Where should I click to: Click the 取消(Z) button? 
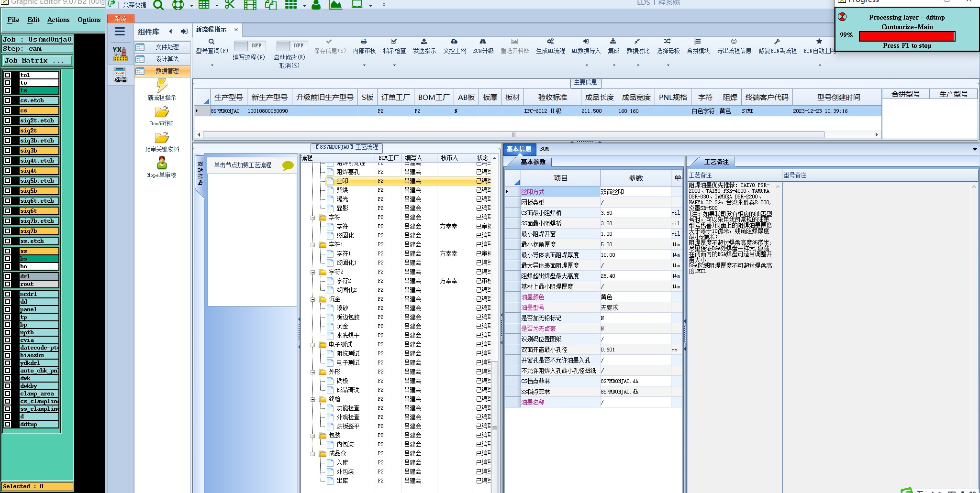(290, 66)
